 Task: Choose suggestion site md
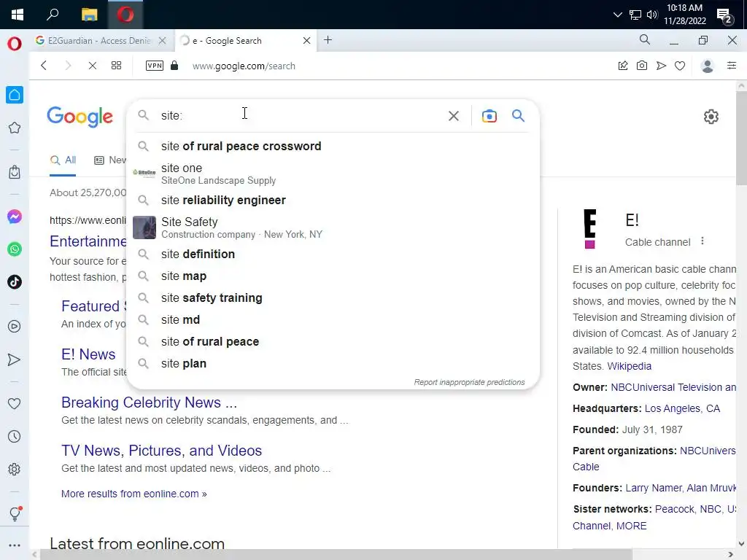pos(333,319)
